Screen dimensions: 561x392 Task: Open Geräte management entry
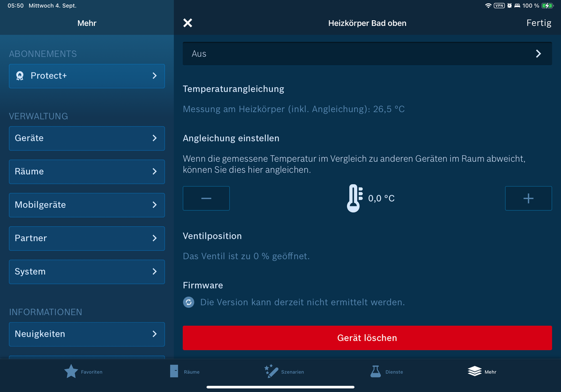(x=87, y=138)
